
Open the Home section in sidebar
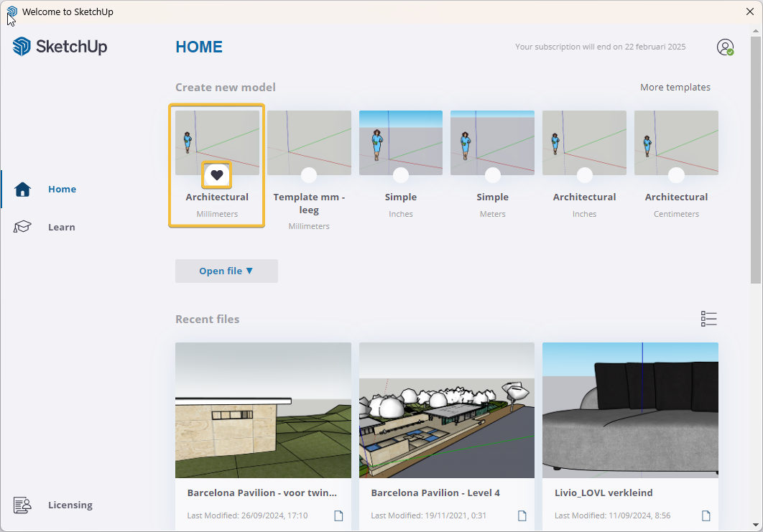[62, 189]
